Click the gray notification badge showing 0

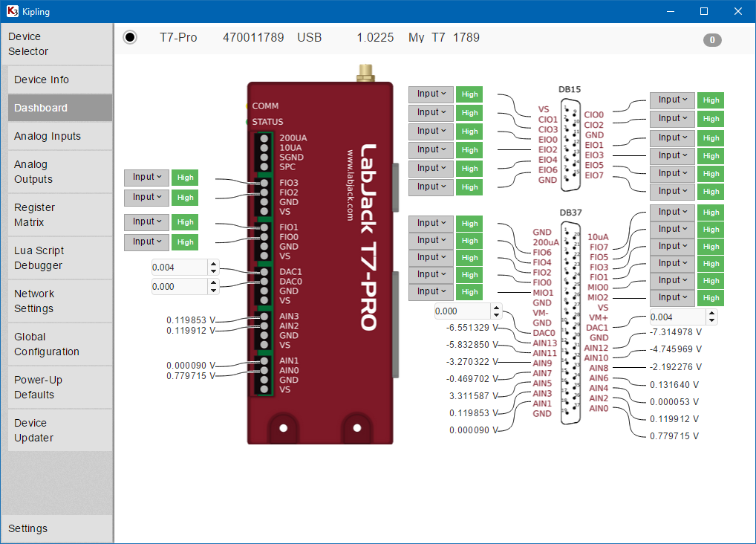712,40
